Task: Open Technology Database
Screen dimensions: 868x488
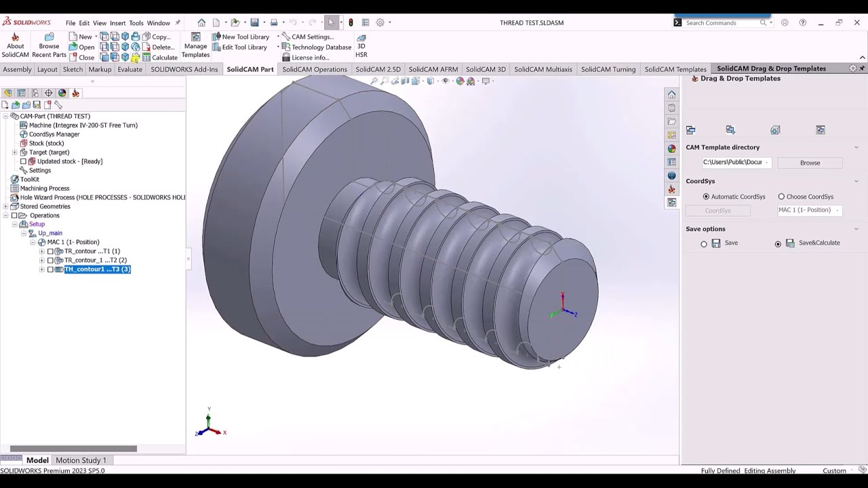Action: pos(317,47)
